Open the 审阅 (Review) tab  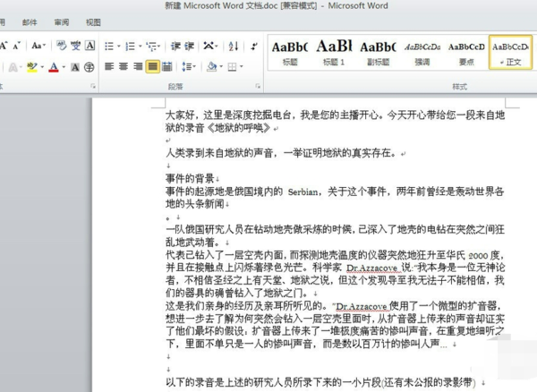tap(62, 22)
